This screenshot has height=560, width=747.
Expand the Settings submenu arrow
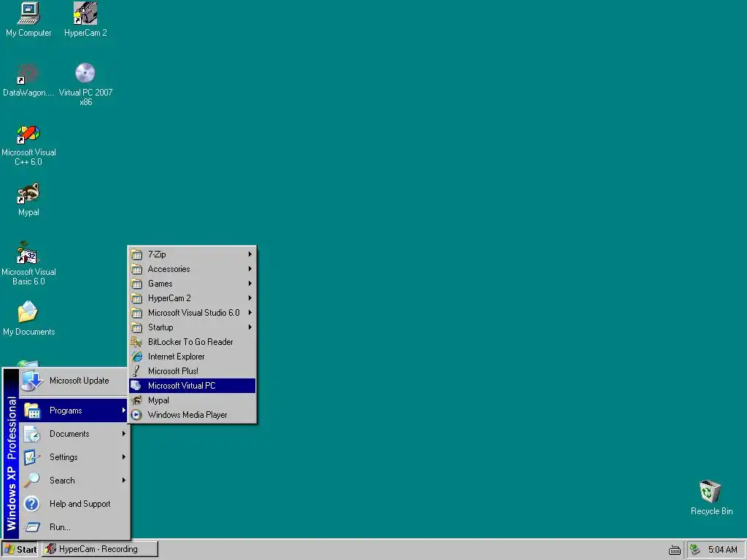point(123,457)
